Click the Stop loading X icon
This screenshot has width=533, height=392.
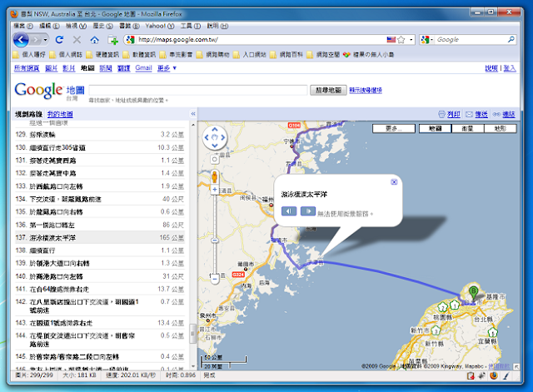point(77,40)
